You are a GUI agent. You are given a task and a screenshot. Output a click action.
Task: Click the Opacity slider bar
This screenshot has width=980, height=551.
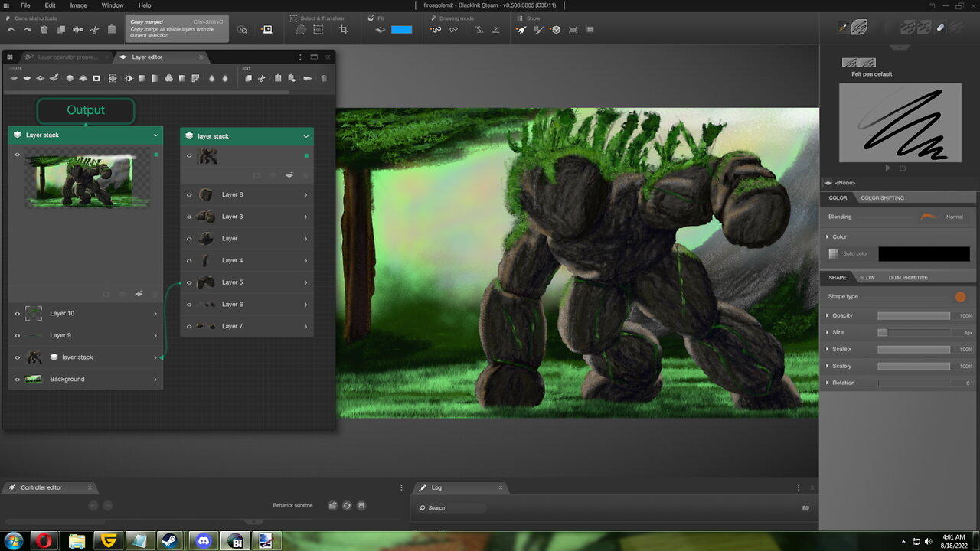(914, 315)
